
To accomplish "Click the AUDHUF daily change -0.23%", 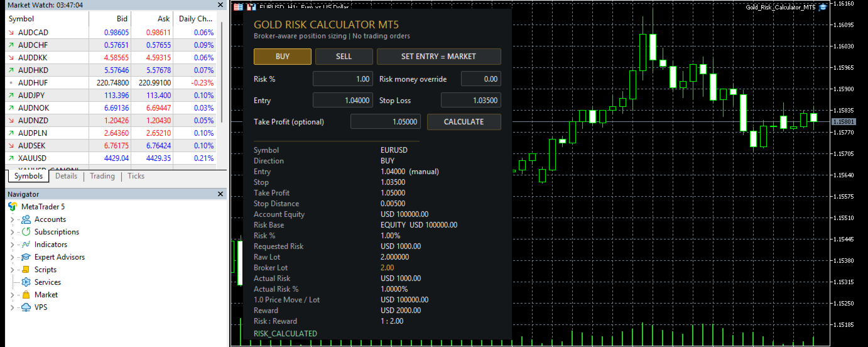I will point(202,83).
